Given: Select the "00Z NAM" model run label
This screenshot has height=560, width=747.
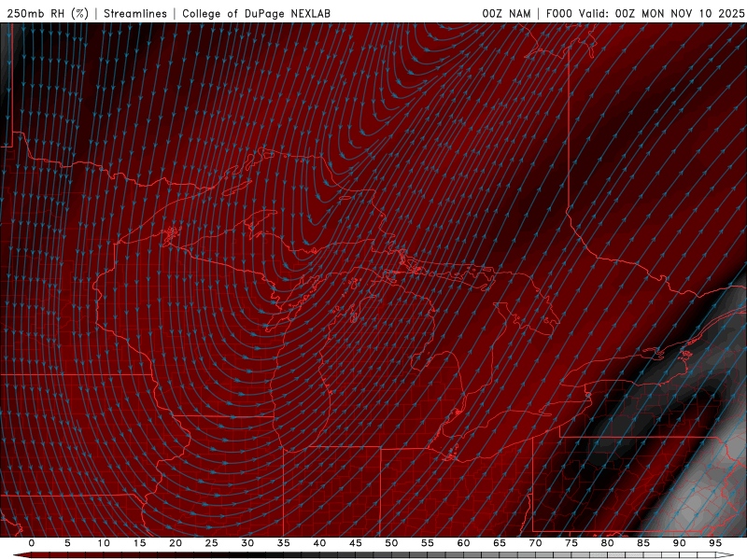Looking at the screenshot, I should click(506, 13).
